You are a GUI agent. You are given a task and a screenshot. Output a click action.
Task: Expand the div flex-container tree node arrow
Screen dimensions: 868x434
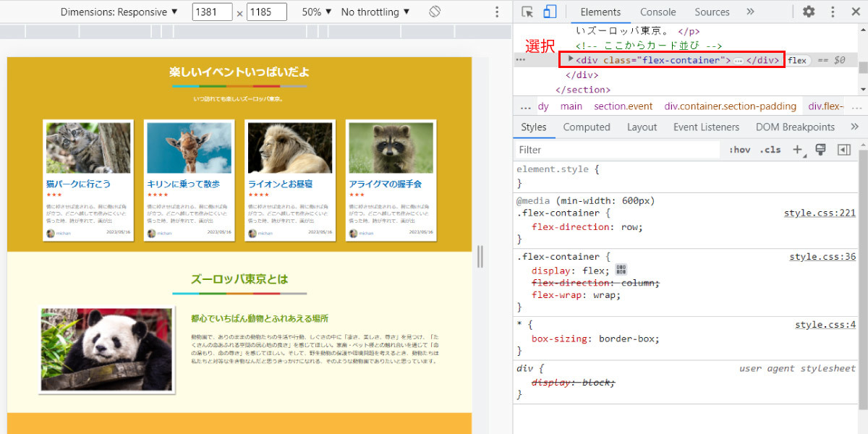571,59
